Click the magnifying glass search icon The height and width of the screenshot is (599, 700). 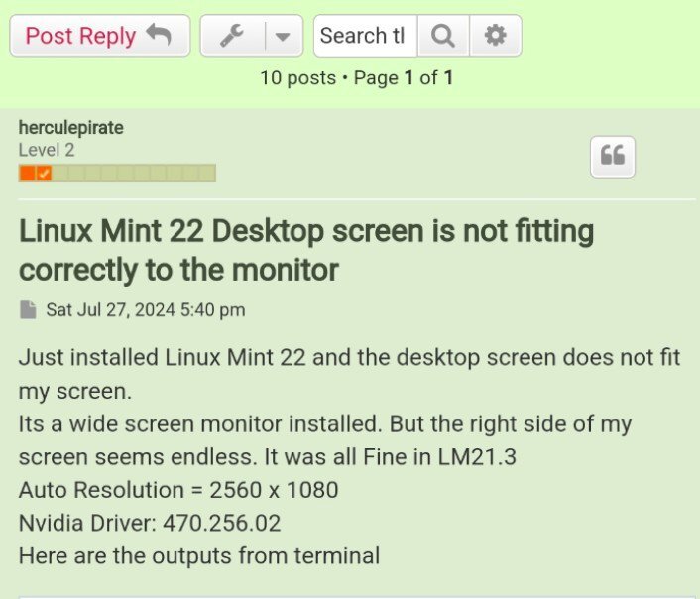(443, 36)
